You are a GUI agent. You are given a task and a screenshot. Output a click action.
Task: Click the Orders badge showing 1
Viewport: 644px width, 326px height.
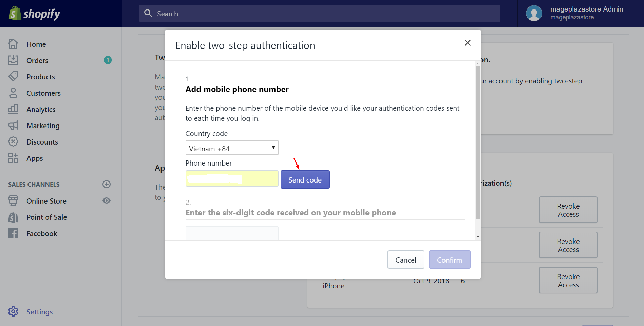[108, 60]
